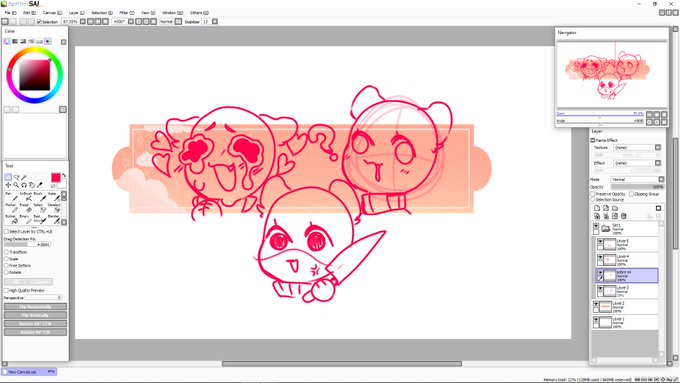Open the Canvas menu
680x383 pixels.
[52, 13]
